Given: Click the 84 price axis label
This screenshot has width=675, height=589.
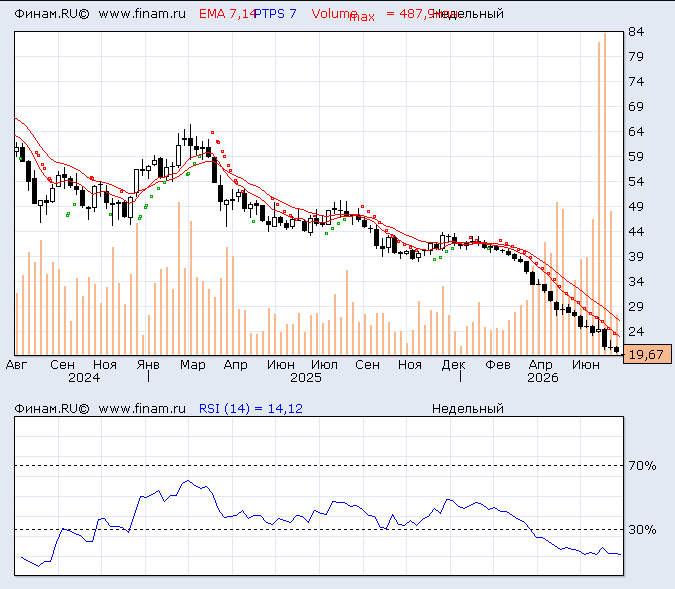Looking at the screenshot, I should 636,31.
